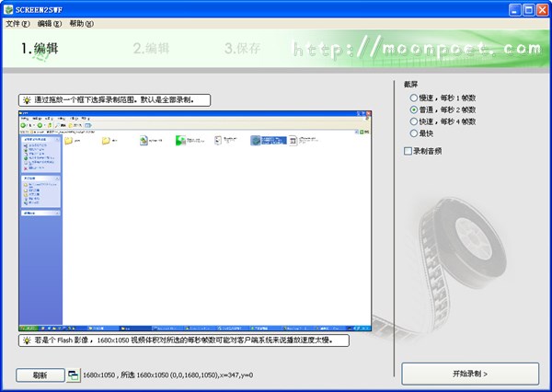Go to step 3.保存 in the header
Screen dimensions: 552x392
click(x=242, y=48)
